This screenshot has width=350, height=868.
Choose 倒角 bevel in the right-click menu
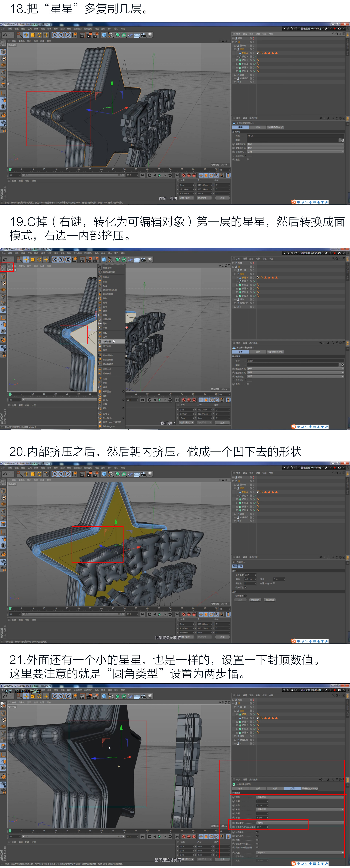tap(105, 333)
